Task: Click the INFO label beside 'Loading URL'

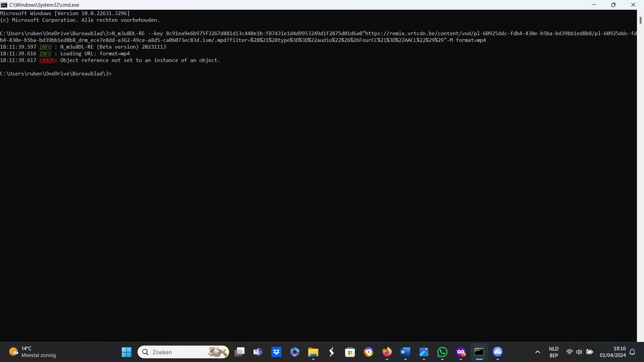Action: coord(45,54)
